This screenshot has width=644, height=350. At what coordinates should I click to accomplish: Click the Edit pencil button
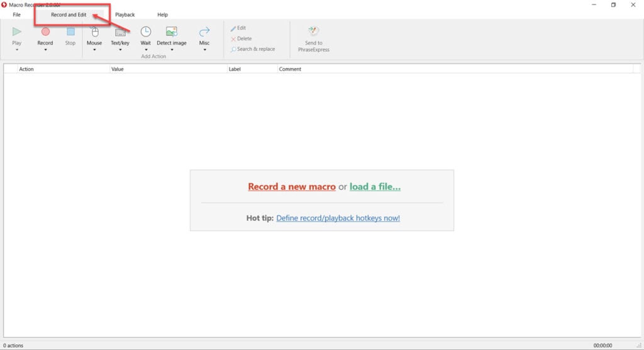(x=238, y=28)
